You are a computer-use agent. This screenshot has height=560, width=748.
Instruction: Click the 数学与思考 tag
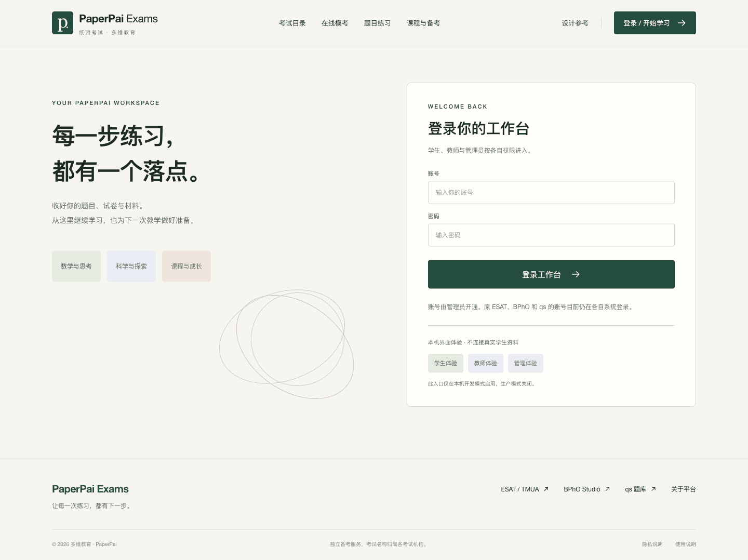(x=76, y=266)
